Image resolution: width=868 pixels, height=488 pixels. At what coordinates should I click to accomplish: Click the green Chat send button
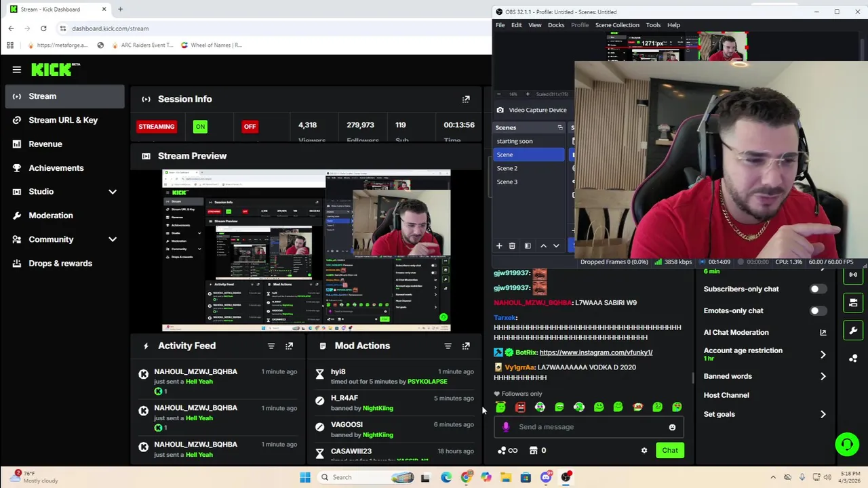pos(670,450)
